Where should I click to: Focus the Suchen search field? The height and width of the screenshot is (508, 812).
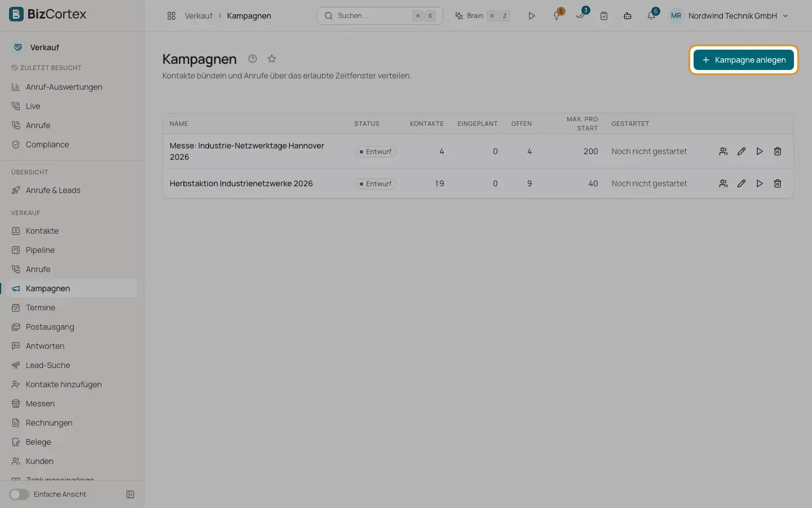pyautogui.click(x=380, y=16)
